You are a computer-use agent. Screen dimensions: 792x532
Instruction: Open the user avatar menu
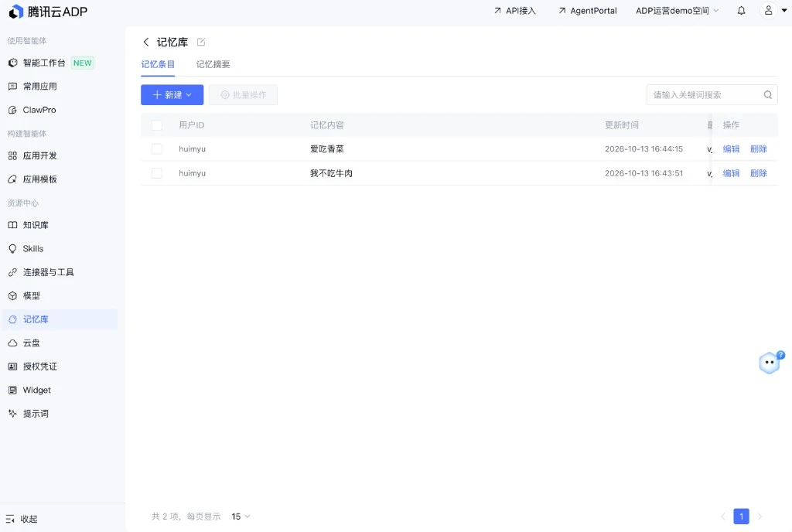click(x=768, y=10)
